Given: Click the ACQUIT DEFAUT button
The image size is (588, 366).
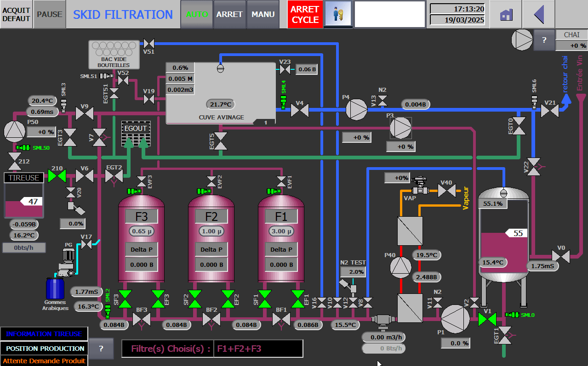Looking at the screenshot, I should [16, 15].
